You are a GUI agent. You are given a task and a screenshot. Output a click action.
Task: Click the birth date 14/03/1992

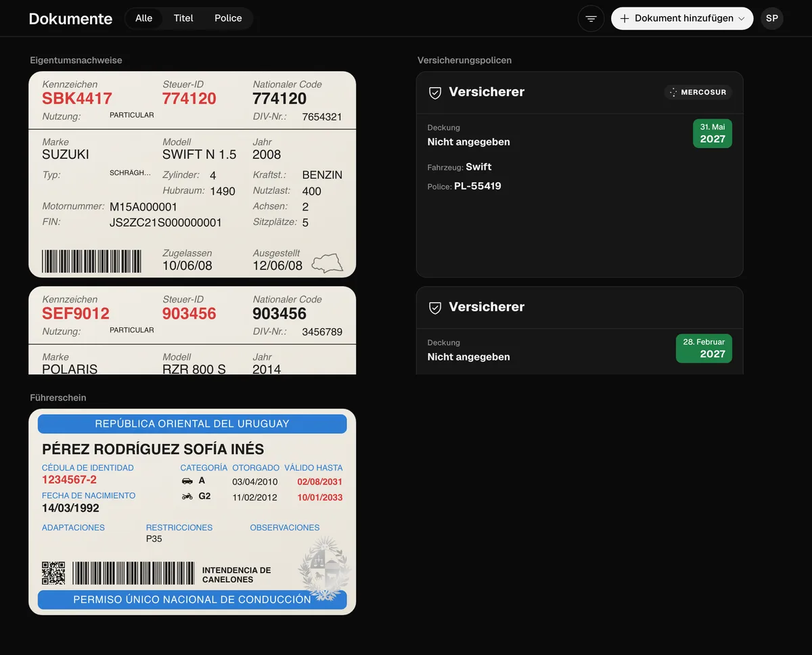click(x=70, y=508)
